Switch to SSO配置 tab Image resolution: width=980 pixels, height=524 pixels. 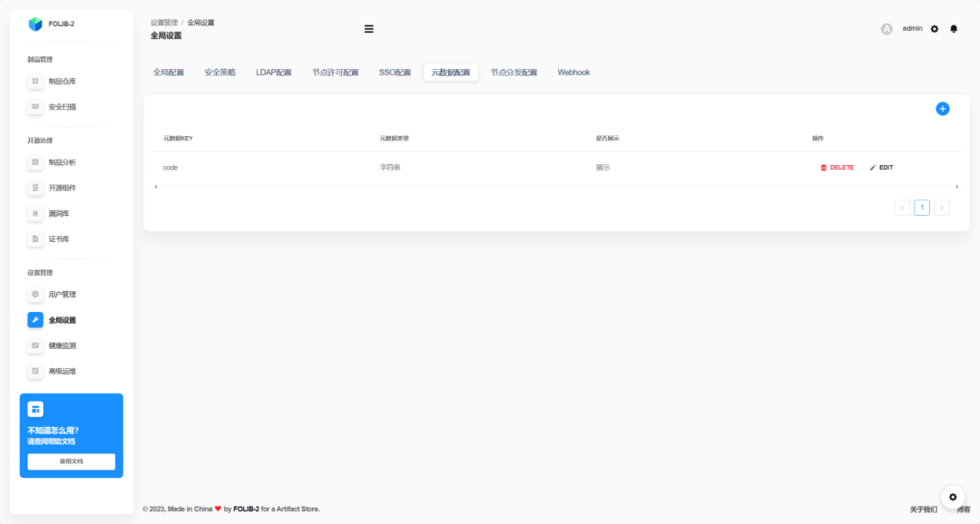[395, 73]
